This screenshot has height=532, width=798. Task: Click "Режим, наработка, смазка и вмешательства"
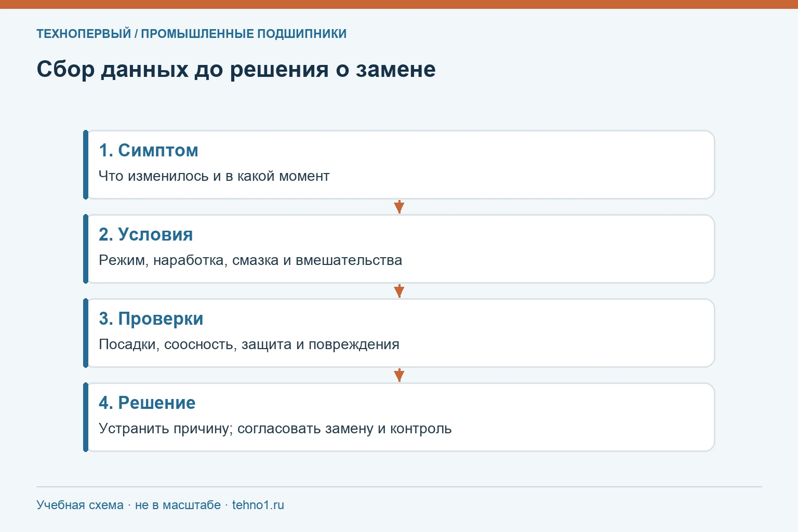250,261
